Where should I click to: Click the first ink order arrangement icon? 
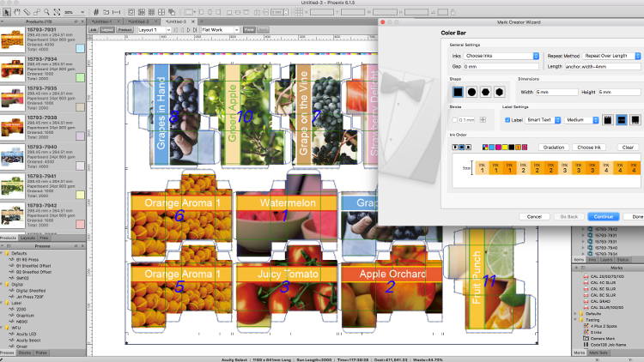click(x=455, y=147)
